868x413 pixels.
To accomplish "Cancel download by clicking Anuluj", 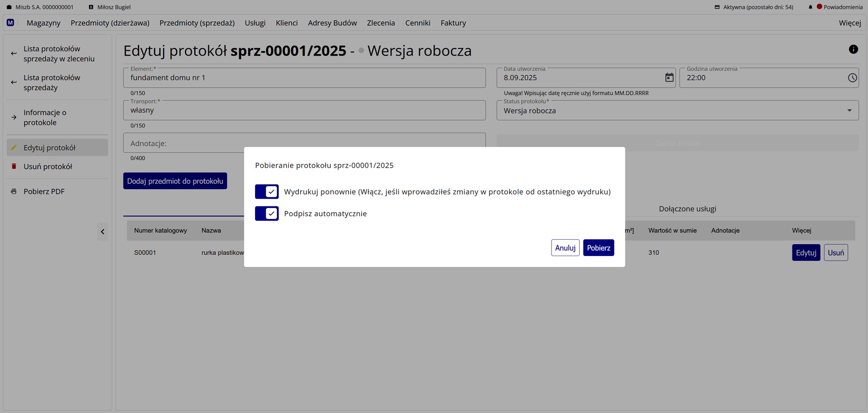I will coord(565,247).
